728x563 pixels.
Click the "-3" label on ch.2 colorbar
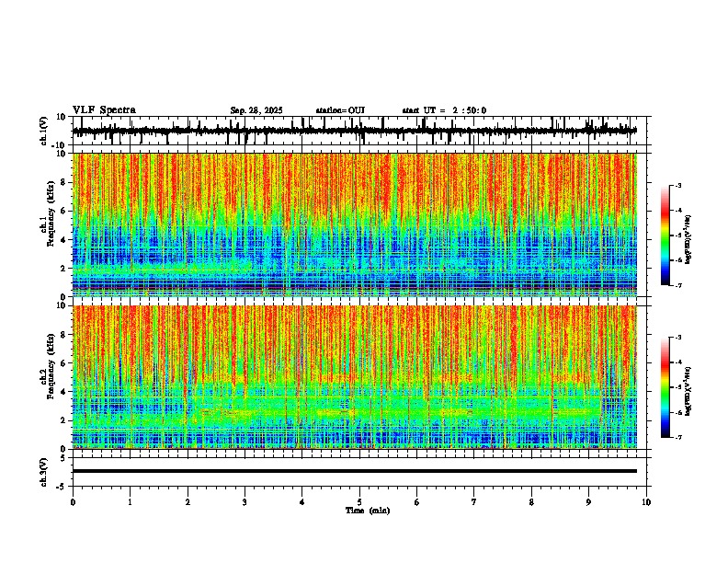point(678,338)
